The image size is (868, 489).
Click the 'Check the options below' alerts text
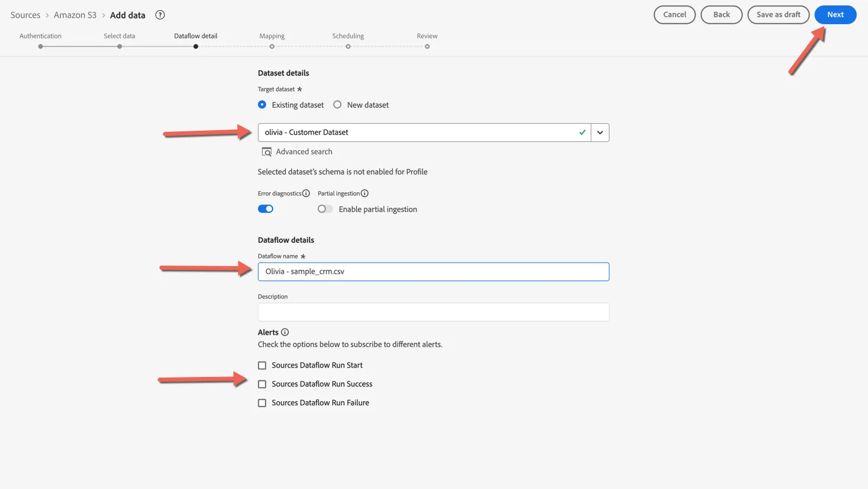tap(350, 345)
